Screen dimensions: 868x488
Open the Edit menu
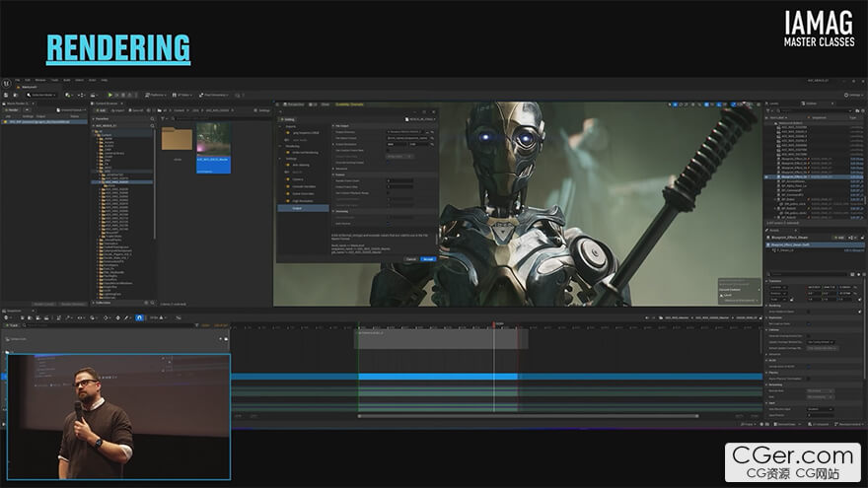28,80
